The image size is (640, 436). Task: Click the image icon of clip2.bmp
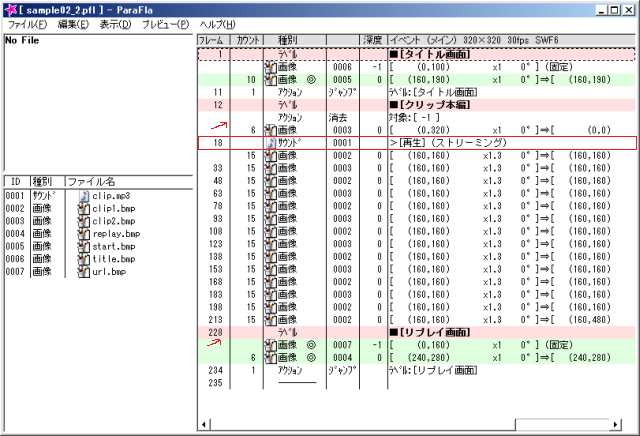[83, 221]
